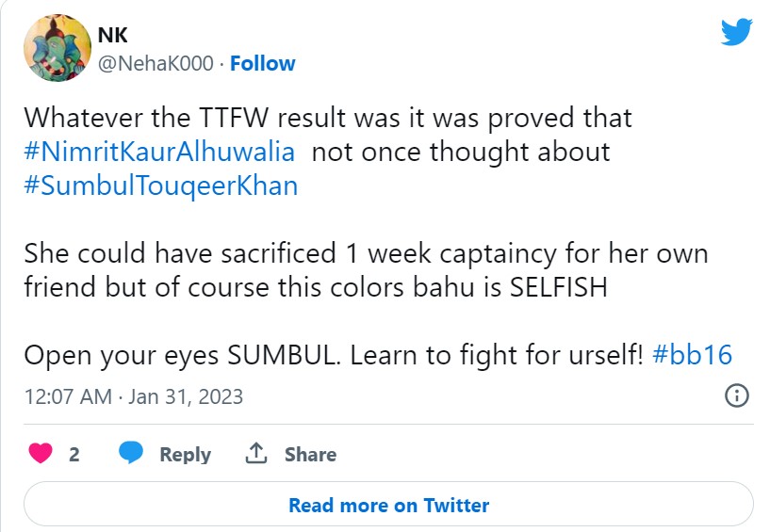Like the tweet with the heart icon
Image resolution: width=770 pixels, height=532 pixels.
tap(41, 454)
